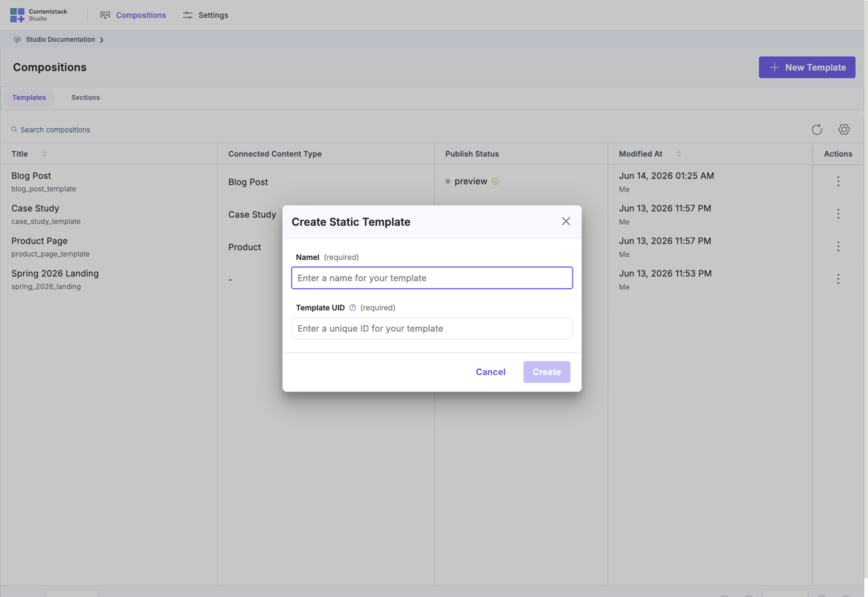
Task: Click the preview status info icon
Action: click(x=495, y=181)
